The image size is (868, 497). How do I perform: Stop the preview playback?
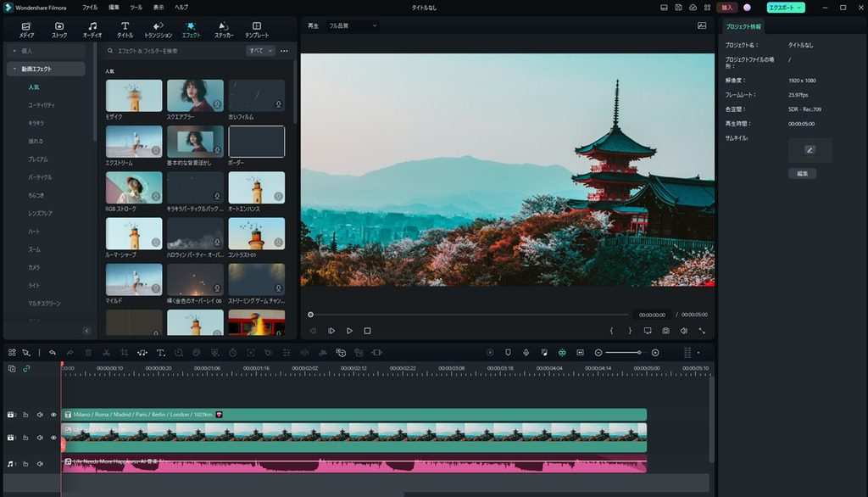[367, 331]
